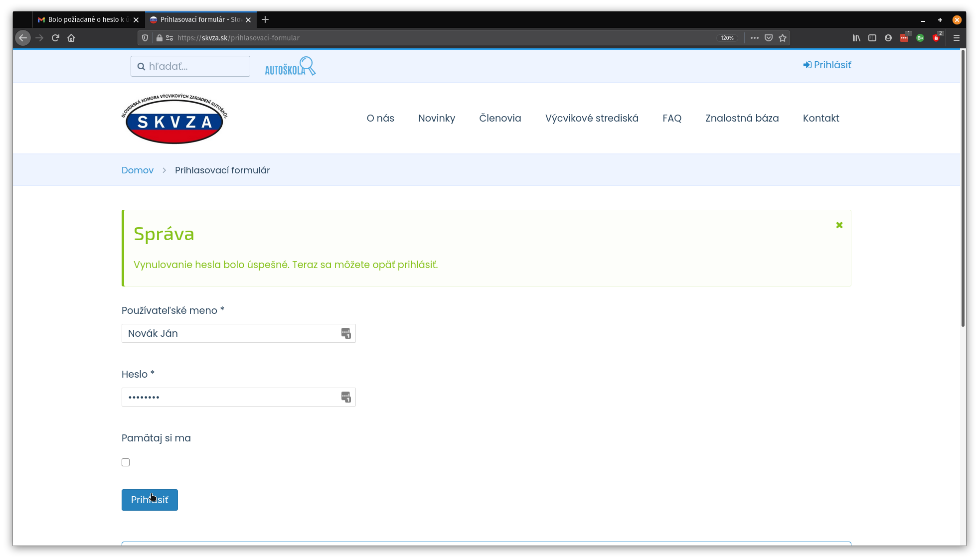Click password manager icon in username field
The height and width of the screenshot is (560, 979).
pos(346,333)
